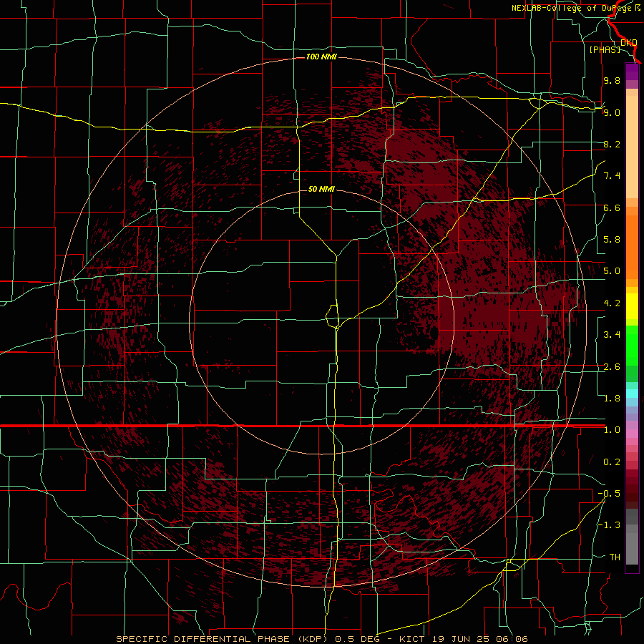
Task: Click the yellow segment of the color bar
Action: (632, 306)
